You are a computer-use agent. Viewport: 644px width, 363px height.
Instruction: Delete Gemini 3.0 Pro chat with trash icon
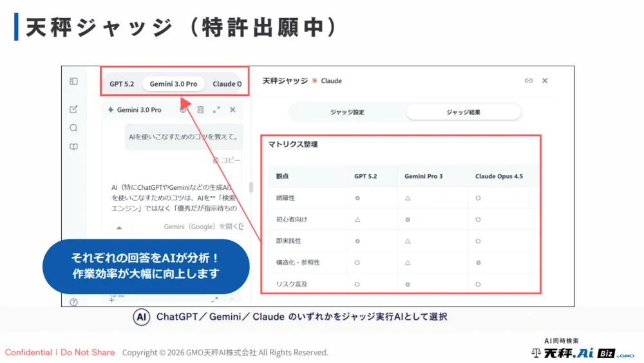(x=200, y=109)
